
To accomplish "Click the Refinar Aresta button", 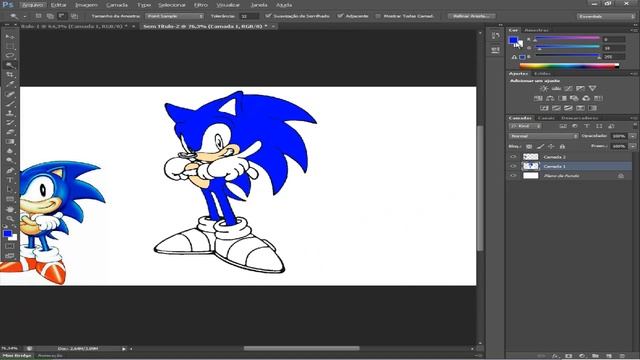I will point(472,16).
